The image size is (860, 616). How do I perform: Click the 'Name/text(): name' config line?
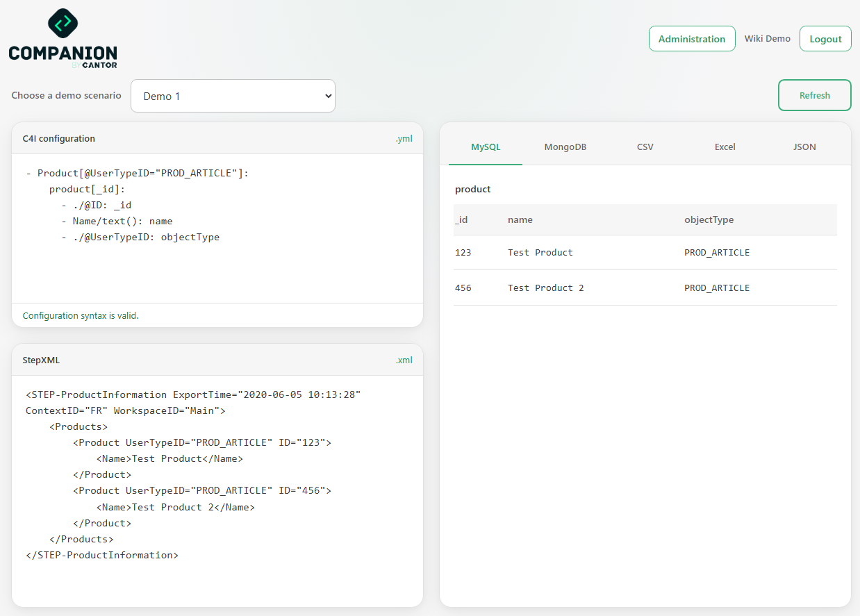[x=117, y=221]
